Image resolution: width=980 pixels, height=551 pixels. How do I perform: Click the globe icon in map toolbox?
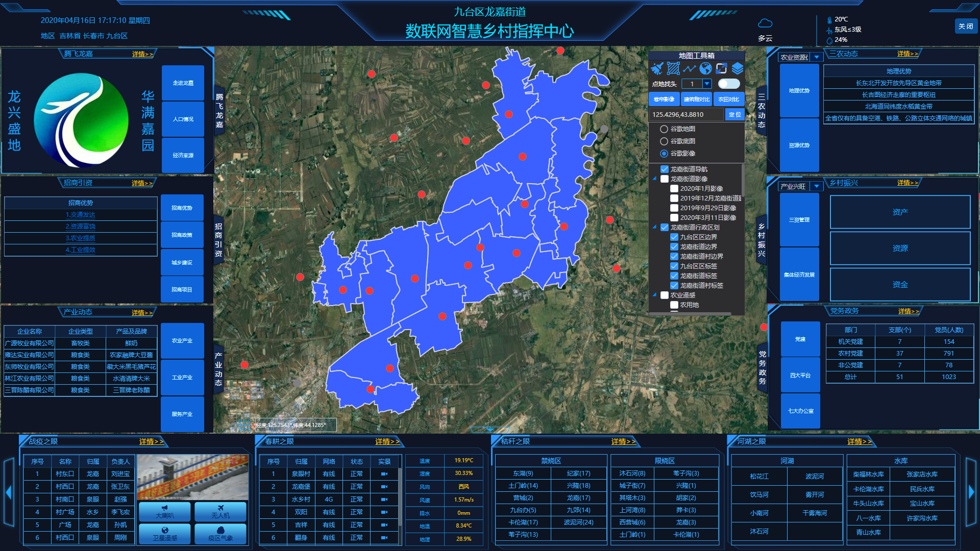[706, 68]
